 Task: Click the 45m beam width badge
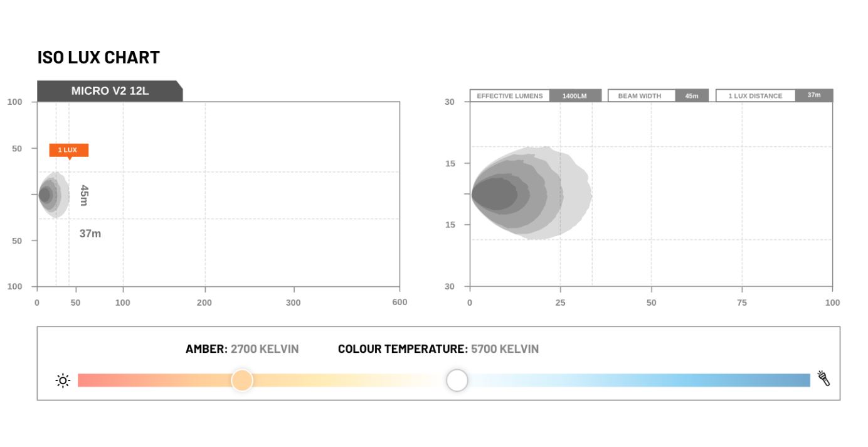pyautogui.click(x=692, y=96)
